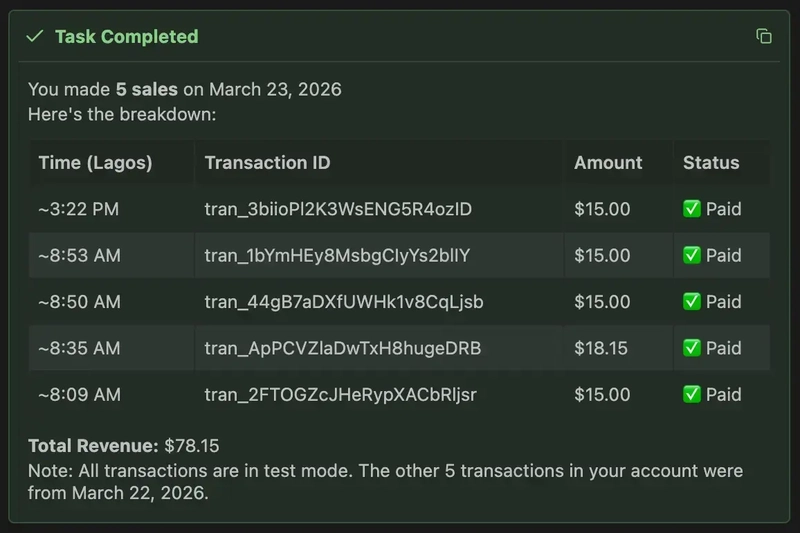Screen dimensions: 800x533
Task: Click the green Task Completed checkmark icon
Action: [x=35, y=36]
